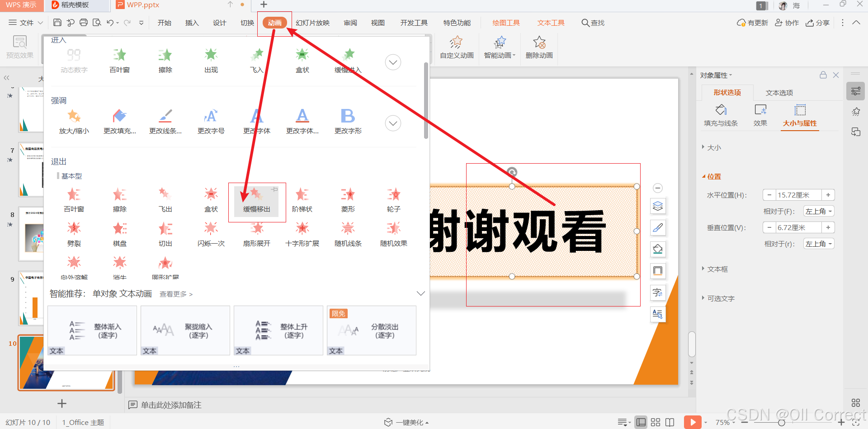Image resolution: width=868 pixels, height=429 pixels.
Task: Select the 更改填充 emphasis effect
Action: [x=119, y=121]
